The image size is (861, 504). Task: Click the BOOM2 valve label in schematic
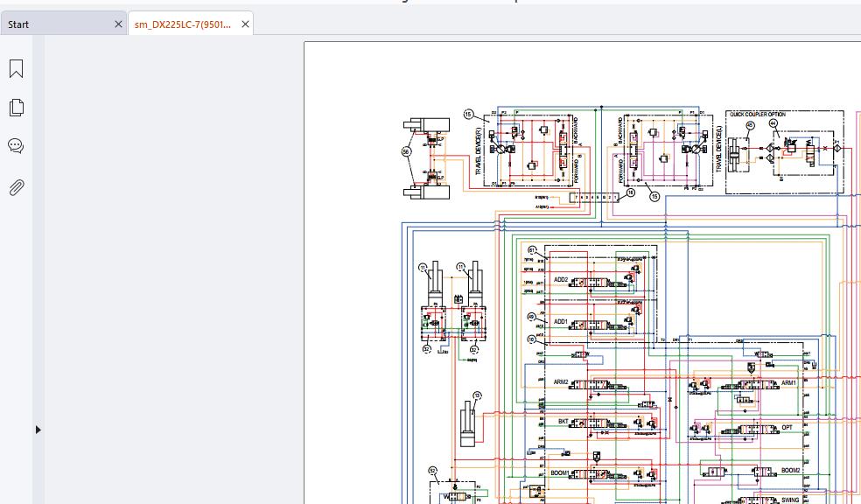791,471
